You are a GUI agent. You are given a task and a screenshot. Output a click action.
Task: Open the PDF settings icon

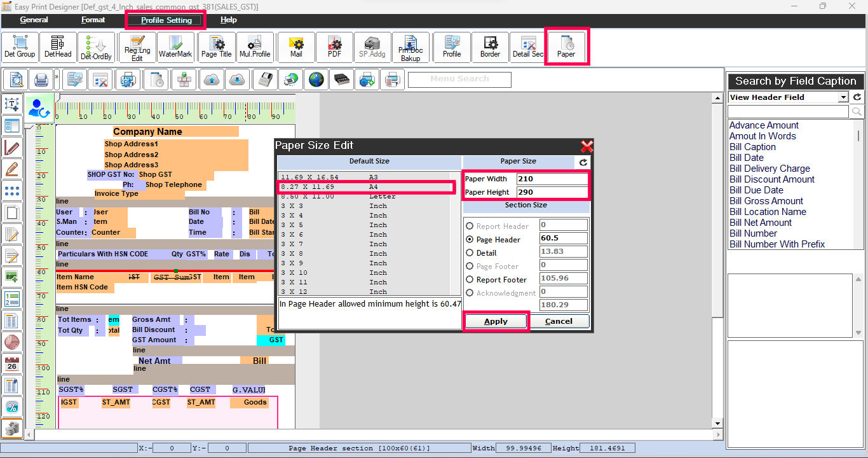pyautogui.click(x=334, y=47)
